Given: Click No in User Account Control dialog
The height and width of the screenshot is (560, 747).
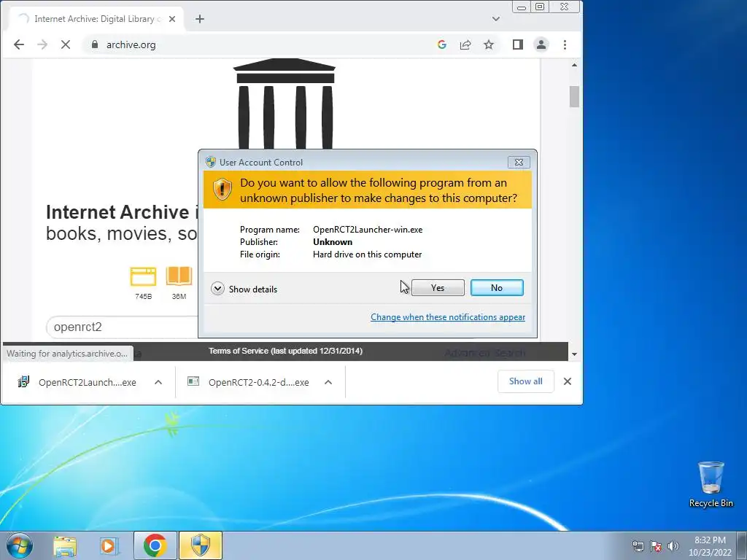Looking at the screenshot, I should coord(496,287).
